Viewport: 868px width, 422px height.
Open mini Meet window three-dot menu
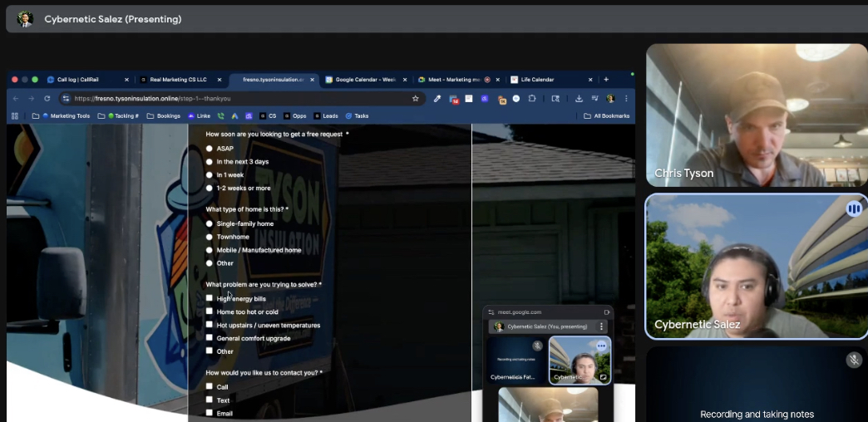pos(601,326)
